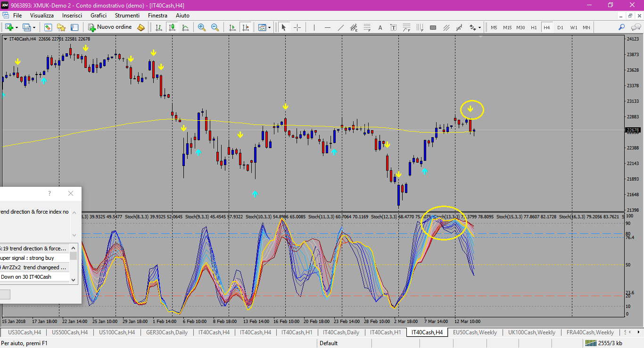This screenshot has width=644, height=348.
Task: Open the Strumenti menu
Action: pyautogui.click(x=127, y=16)
